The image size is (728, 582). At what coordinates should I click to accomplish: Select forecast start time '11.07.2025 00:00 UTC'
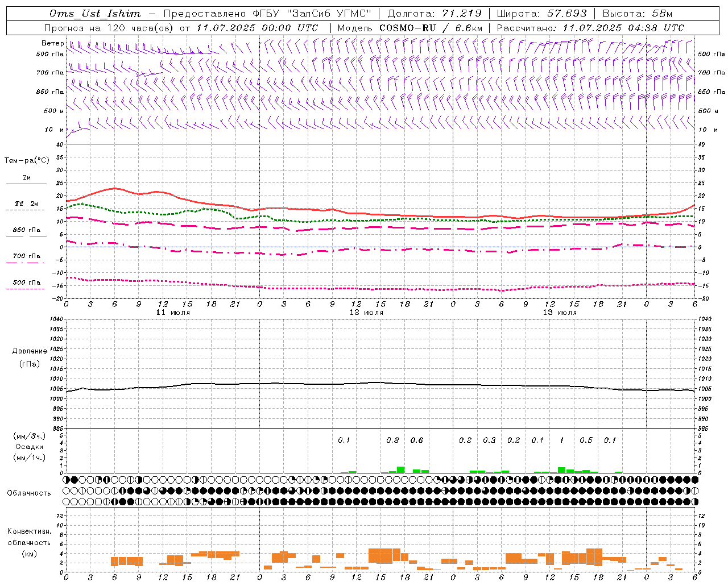257,28
